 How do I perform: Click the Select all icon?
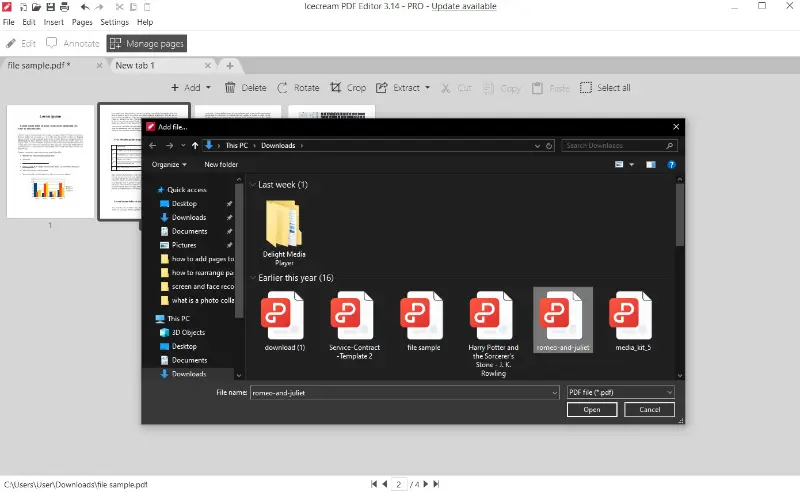point(586,88)
